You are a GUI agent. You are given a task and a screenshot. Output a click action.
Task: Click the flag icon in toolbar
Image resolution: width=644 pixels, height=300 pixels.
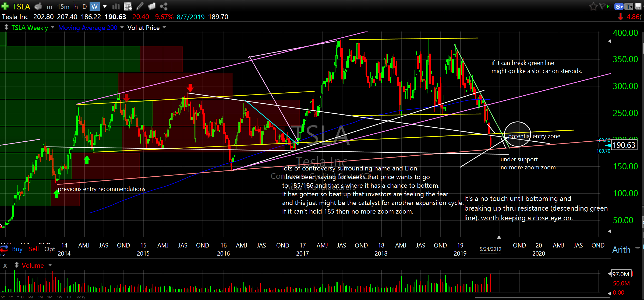pyautogui.click(x=602, y=6)
